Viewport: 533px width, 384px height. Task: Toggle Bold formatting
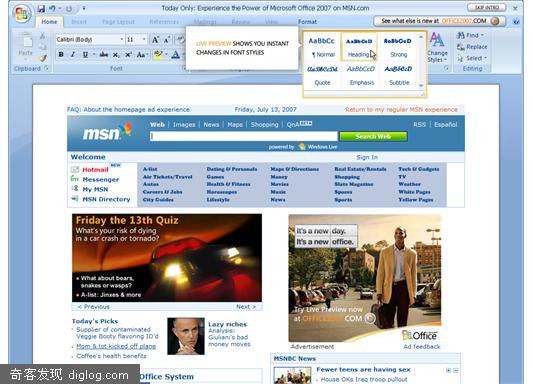click(61, 54)
